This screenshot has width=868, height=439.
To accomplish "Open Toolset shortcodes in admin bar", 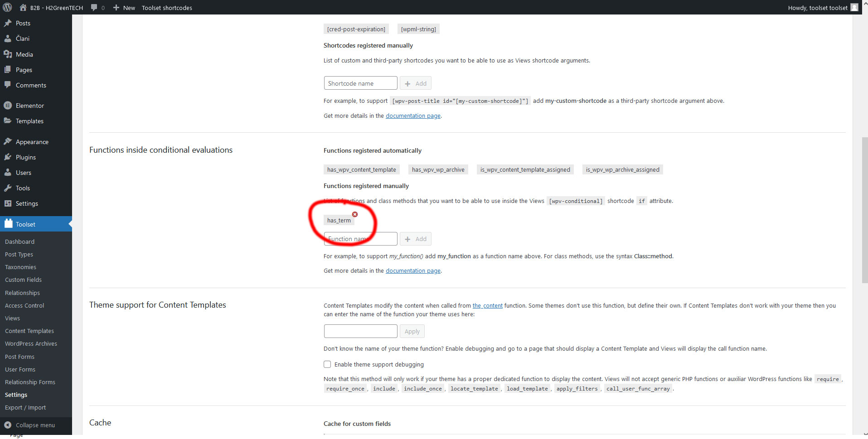I will point(167,8).
